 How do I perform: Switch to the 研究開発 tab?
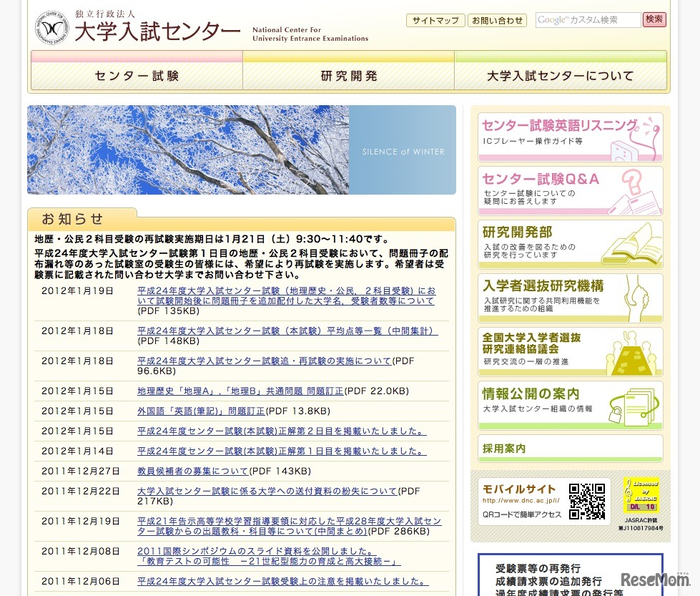tap(350, 75)
